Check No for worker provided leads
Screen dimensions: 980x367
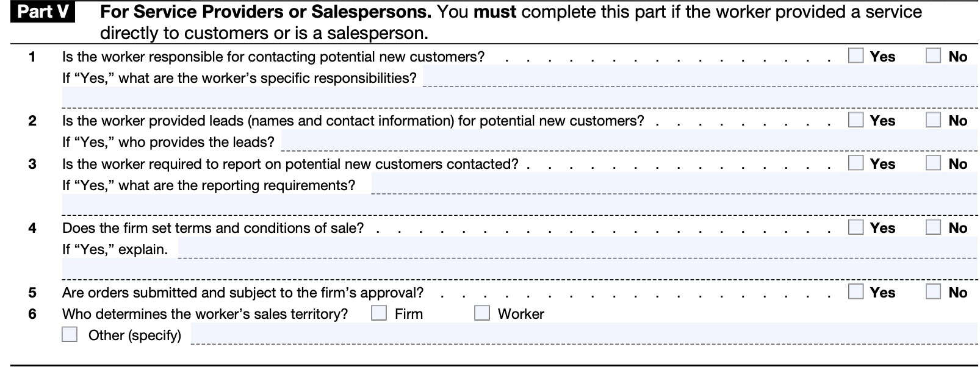click(x=933, y=120)
